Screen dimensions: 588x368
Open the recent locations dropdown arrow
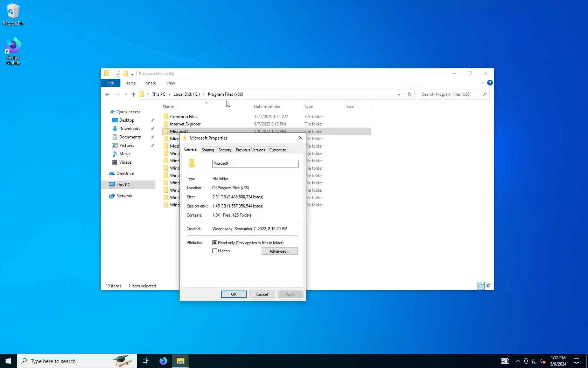pyautogui.click(x=126, y=94)
